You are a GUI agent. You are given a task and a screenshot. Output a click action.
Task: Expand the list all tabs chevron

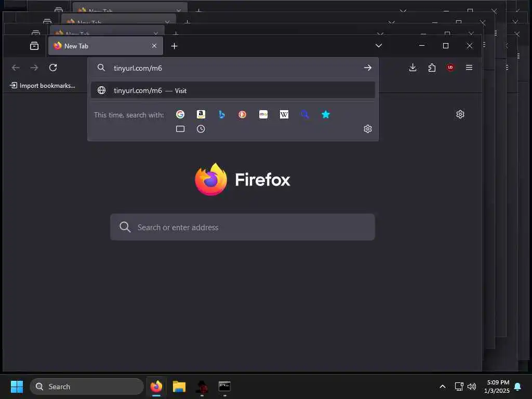coord(379,46)
